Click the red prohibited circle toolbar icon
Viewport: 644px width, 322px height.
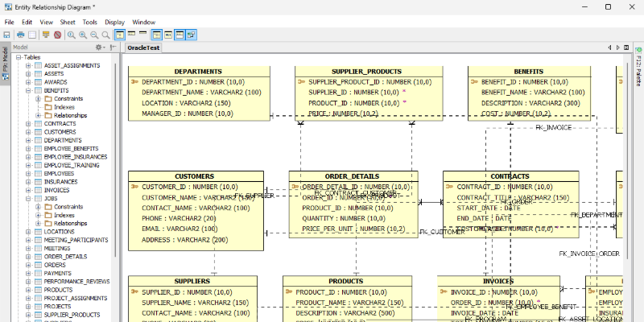click(x=57, y=35)
